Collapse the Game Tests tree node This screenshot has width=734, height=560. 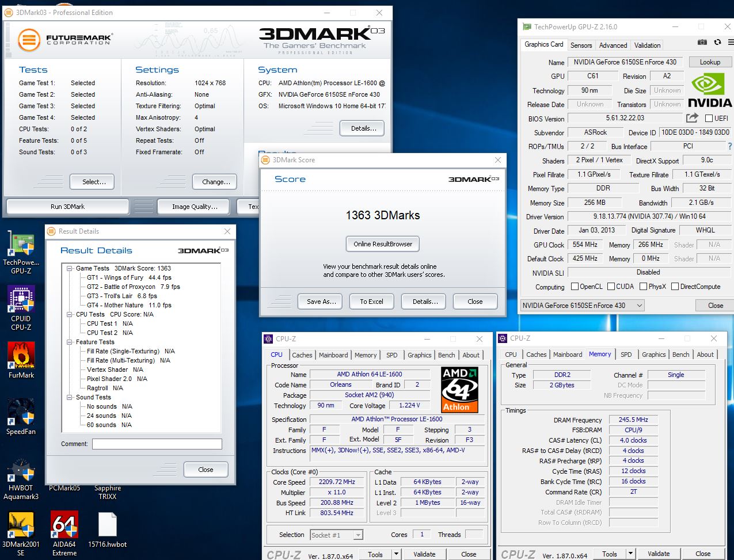[x=69, y=268]
